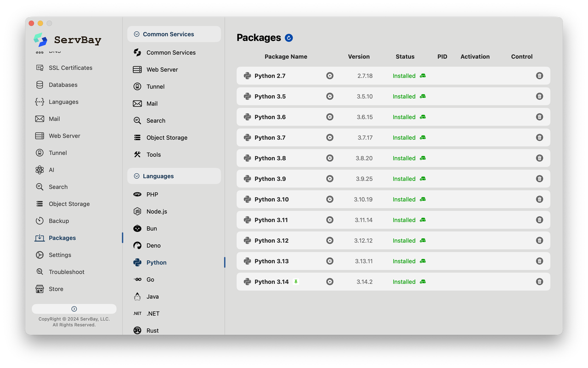Click the Version column header
This screenshot has width=588, height=368.
pyautogui.click(x=359, y=57)
